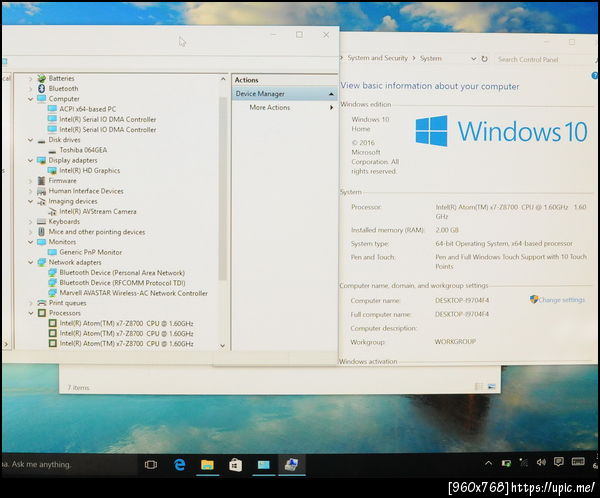This screenshot has height=498, width=600.
Task: Select Bluetooth Device (Personal Area Network)
Action: tap(122, 273)
